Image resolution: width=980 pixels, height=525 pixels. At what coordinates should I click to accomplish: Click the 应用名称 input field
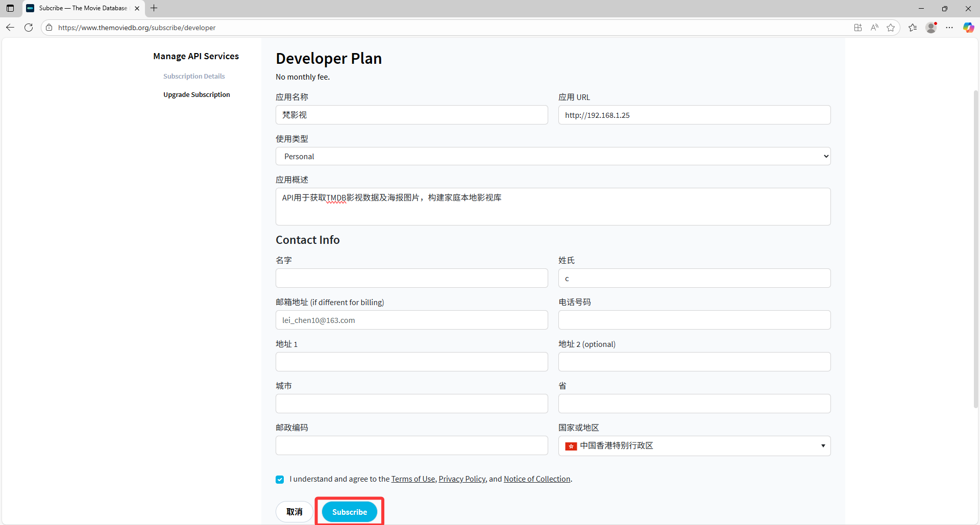coord(412,115)
